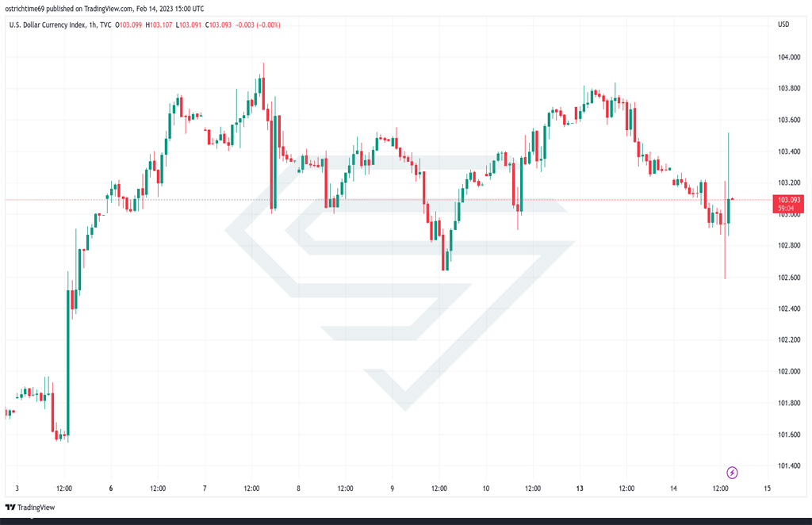Click the 102.000 price axis label

click(x=789, y=371)
